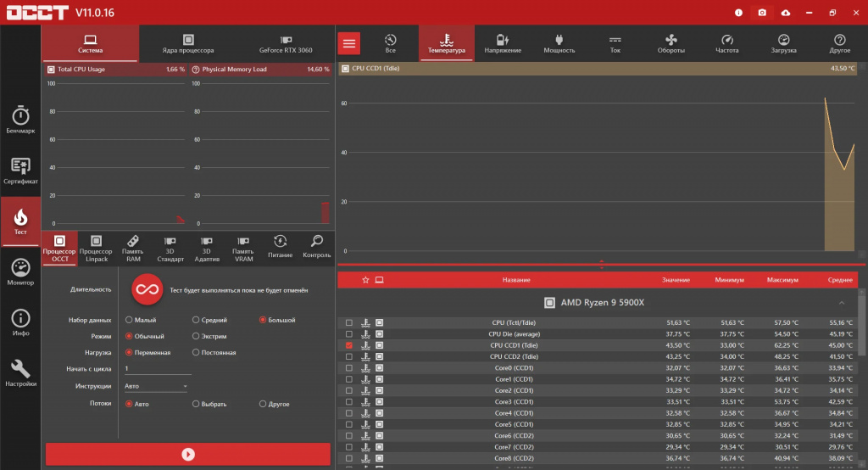The height and width of the screenshot is (470, 868).
Task: Check the Core3 (CCD1) checkbox
Action: click(x=348, y=402)
